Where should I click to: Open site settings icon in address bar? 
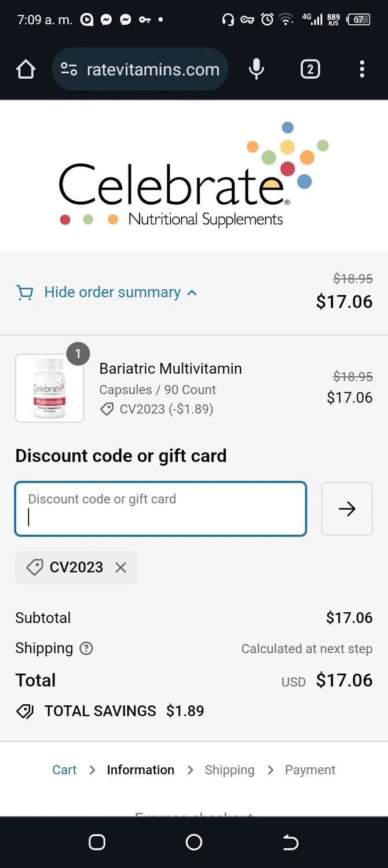pos(69,69)
